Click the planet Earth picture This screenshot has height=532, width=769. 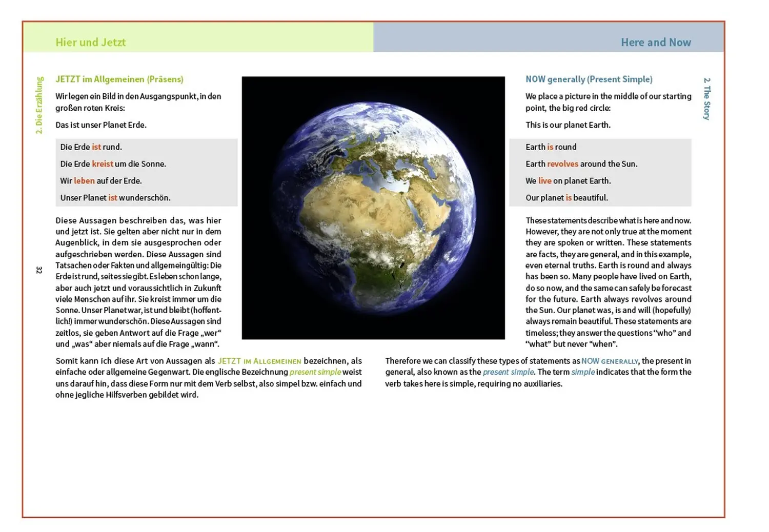coord(373,208)
